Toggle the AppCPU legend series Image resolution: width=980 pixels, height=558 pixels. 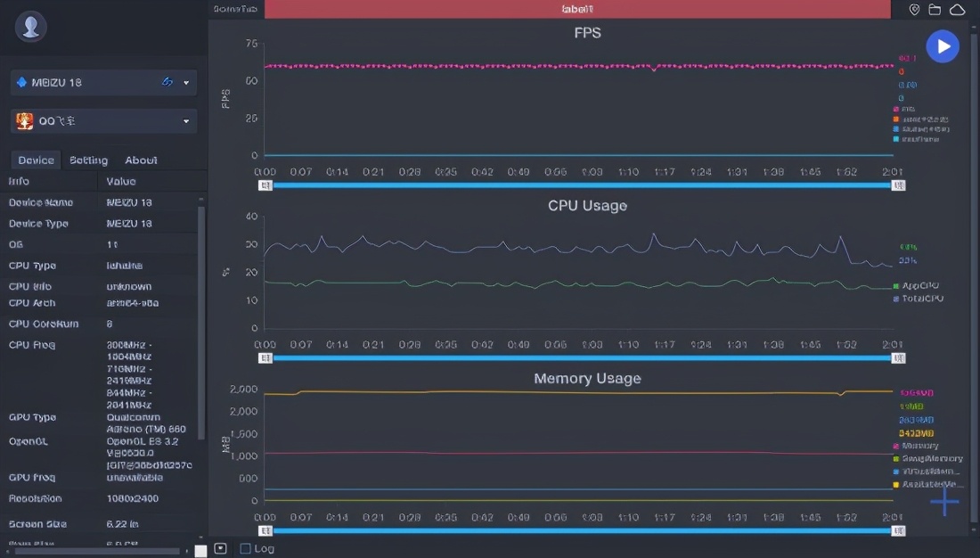[919, 286]
